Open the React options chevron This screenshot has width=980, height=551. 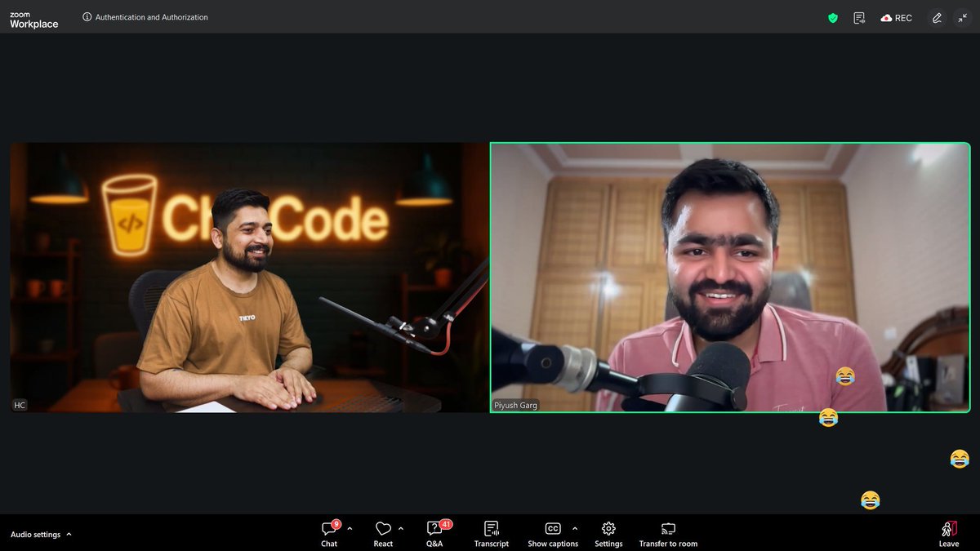399,528
